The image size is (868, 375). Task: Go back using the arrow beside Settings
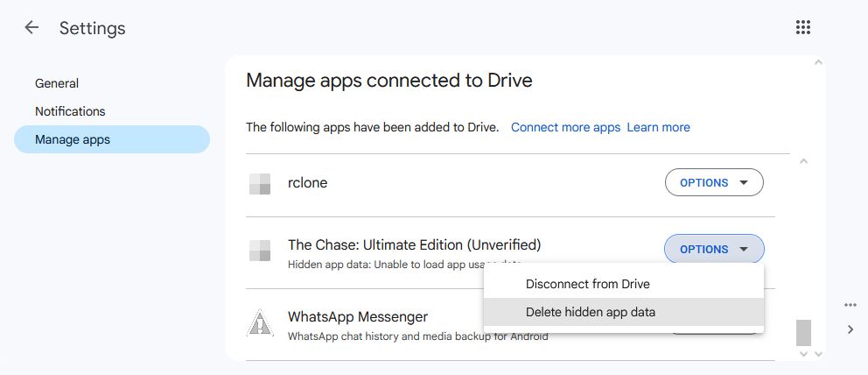point(31,27)
